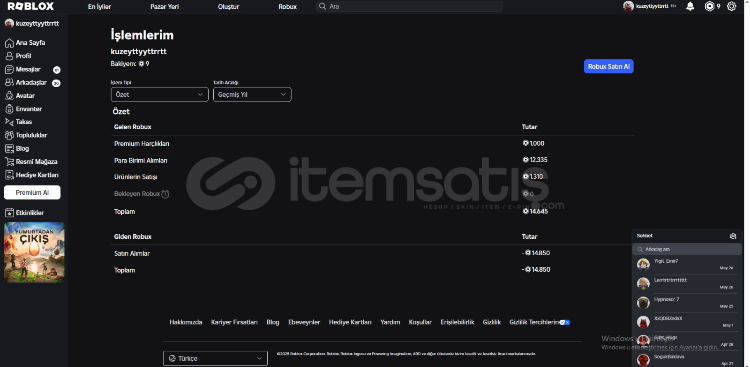Click the search magnifier icon in header
Image resolution: width=750 pixels, height=367 pixels.
point(322,6)
